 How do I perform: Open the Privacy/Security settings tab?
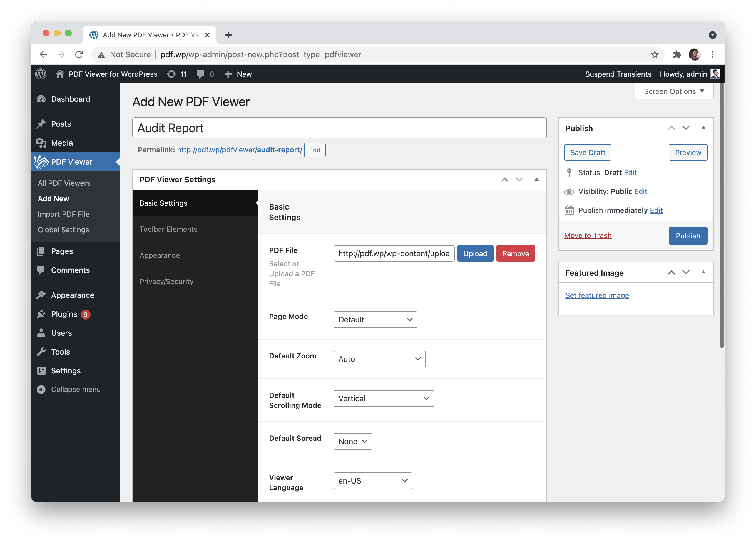(x=166, y=281)
